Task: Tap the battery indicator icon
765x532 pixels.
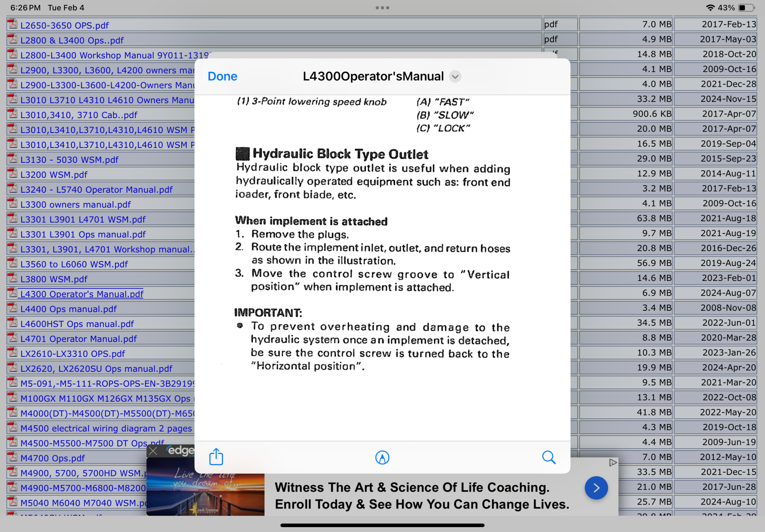Action: click(747, 7)
